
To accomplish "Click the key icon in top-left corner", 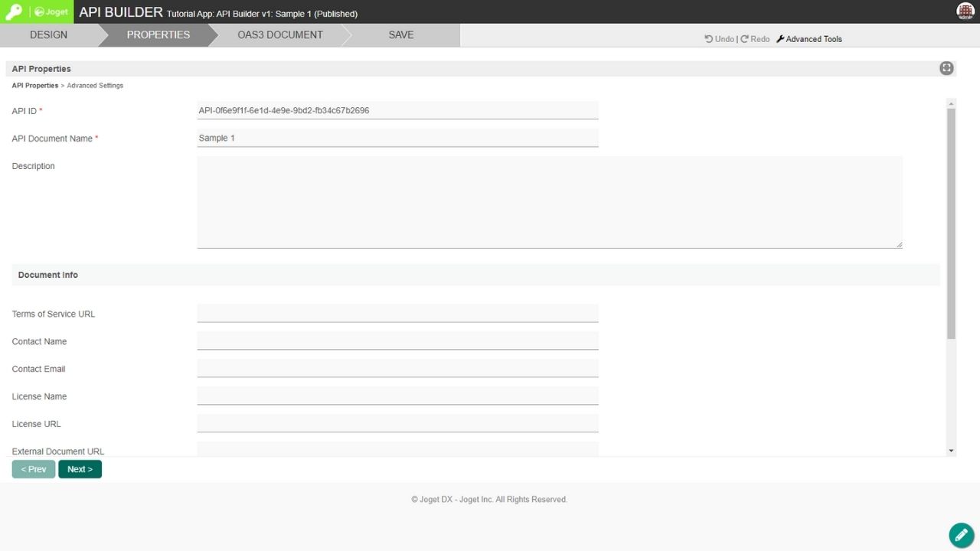I will pyautogui.click(x=14, y=12).
